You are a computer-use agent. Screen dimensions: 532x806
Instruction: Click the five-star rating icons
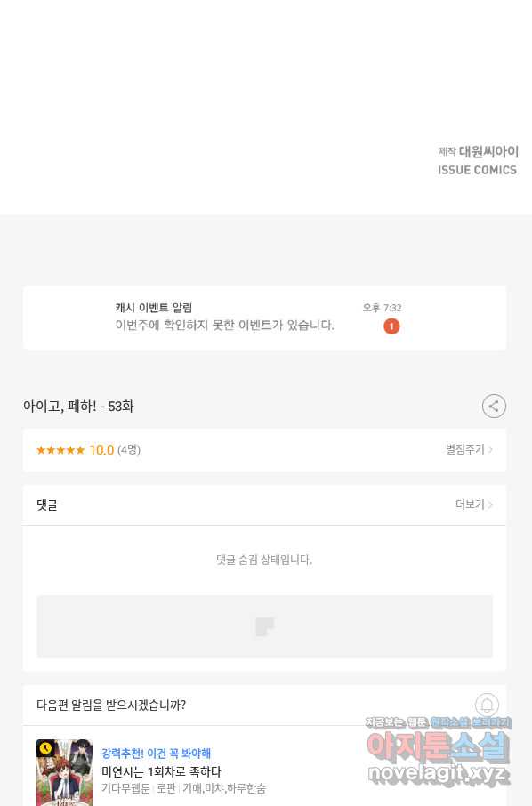(x=60, y=450)
